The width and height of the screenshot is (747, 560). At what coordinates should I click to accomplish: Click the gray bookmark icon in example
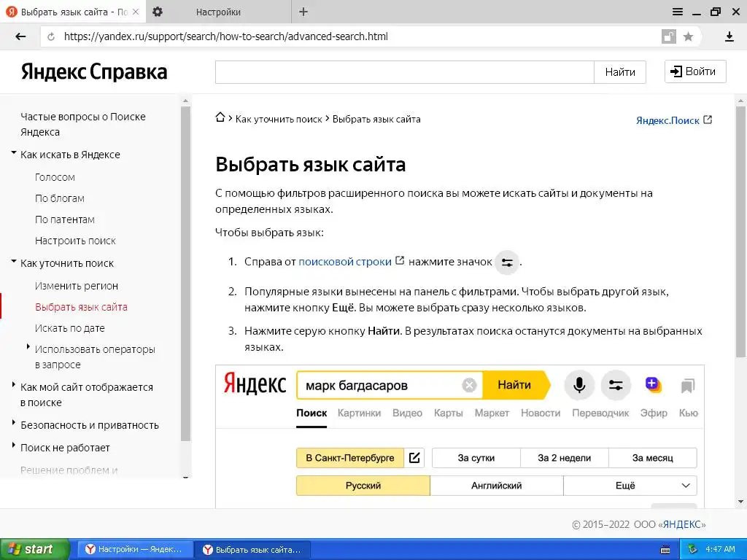[687, 386]
